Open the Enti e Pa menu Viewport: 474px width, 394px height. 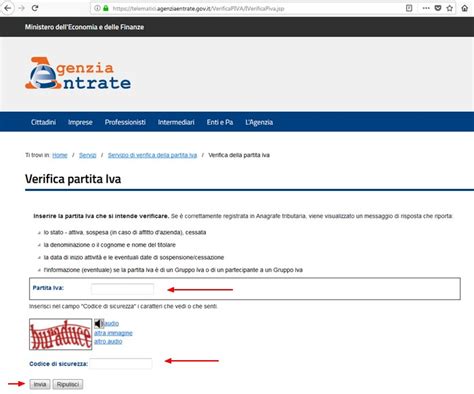(x=220, y=122)
